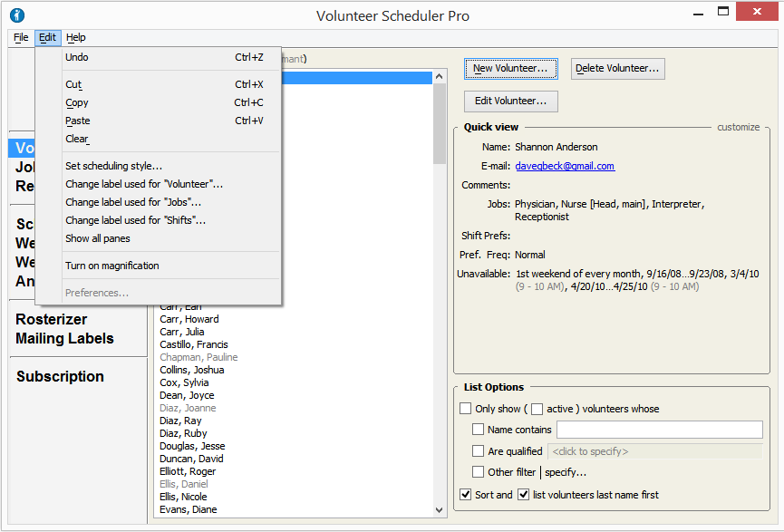Click the New Volunteer button
Image resolution: width=784 pixels, height=532 pixels.
pos(510,68)
